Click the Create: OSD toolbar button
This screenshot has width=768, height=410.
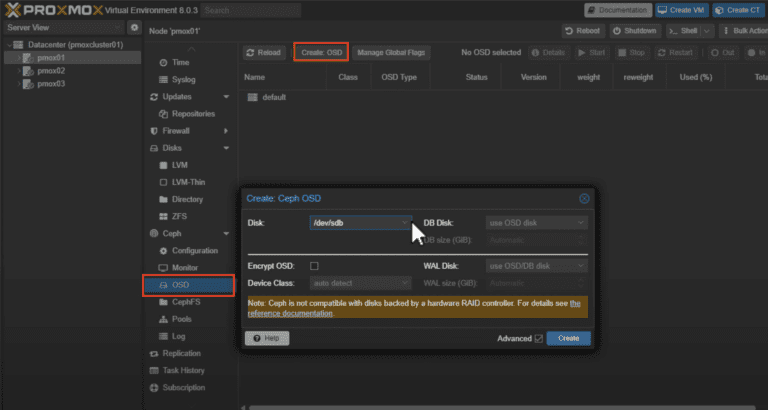click(x=321, y=52)
